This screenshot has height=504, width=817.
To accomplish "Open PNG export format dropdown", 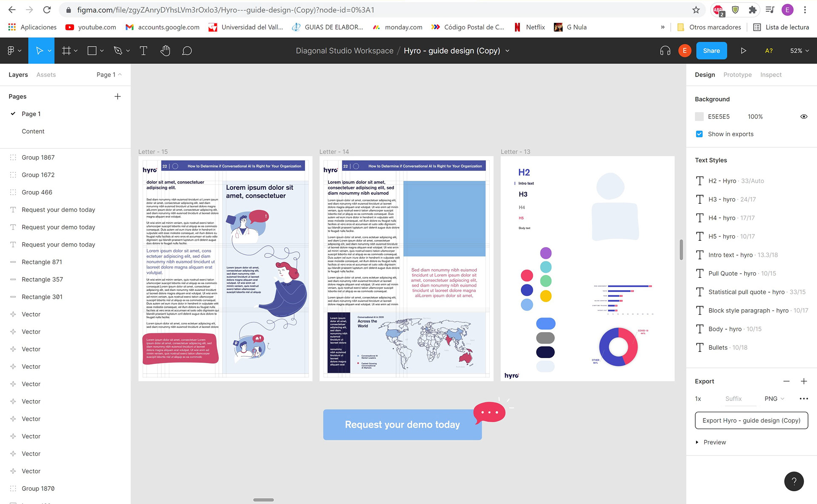I will 774,399.
